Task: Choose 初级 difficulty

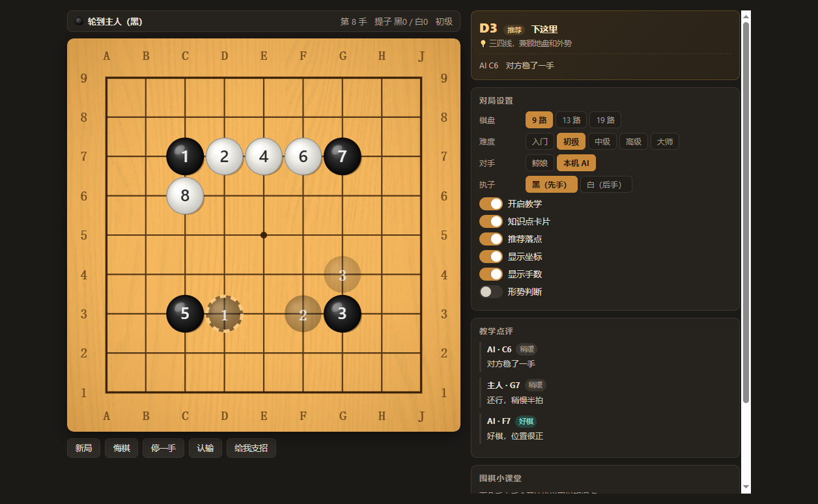Action: pos(571,141)
